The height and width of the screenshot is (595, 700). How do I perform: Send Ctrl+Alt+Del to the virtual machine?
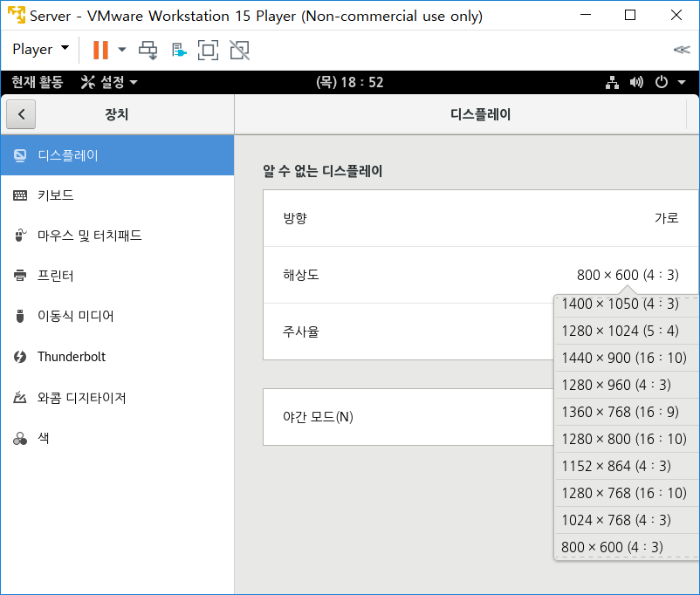(148, 50)
